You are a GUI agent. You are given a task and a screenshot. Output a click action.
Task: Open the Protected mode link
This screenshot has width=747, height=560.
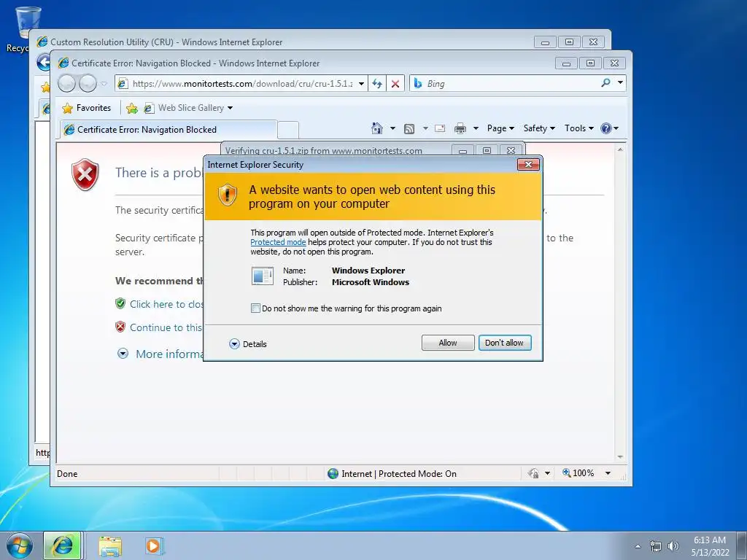(x=278, y=242)
